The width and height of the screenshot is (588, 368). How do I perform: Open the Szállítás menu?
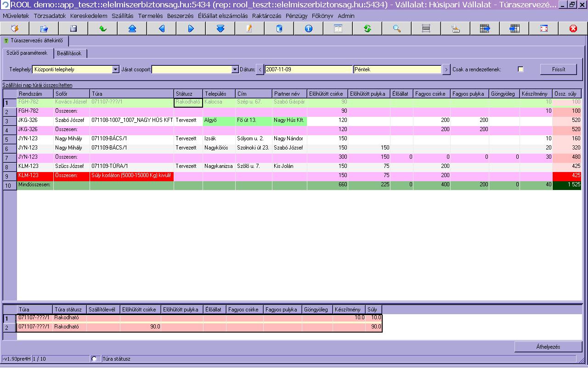point(122,16)
